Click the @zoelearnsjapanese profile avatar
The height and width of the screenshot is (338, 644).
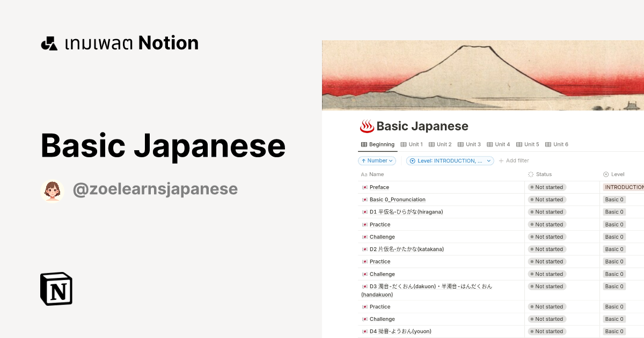point(53,189)
